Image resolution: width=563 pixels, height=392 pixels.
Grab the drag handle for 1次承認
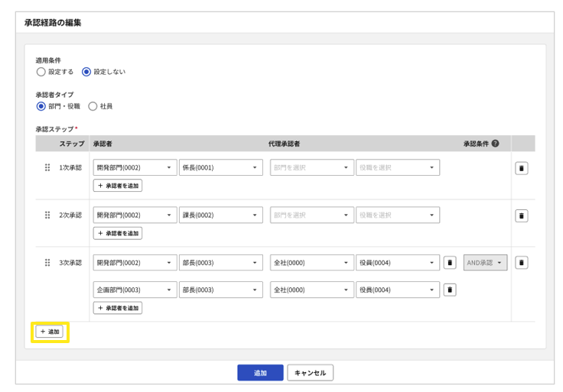[47, 167]
